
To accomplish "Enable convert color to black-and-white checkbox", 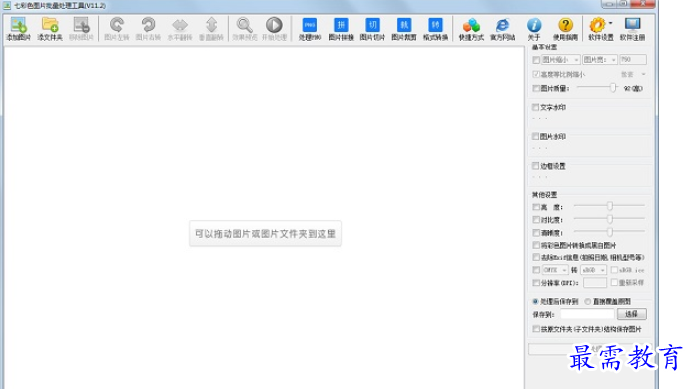I will (x=536, y=245).
